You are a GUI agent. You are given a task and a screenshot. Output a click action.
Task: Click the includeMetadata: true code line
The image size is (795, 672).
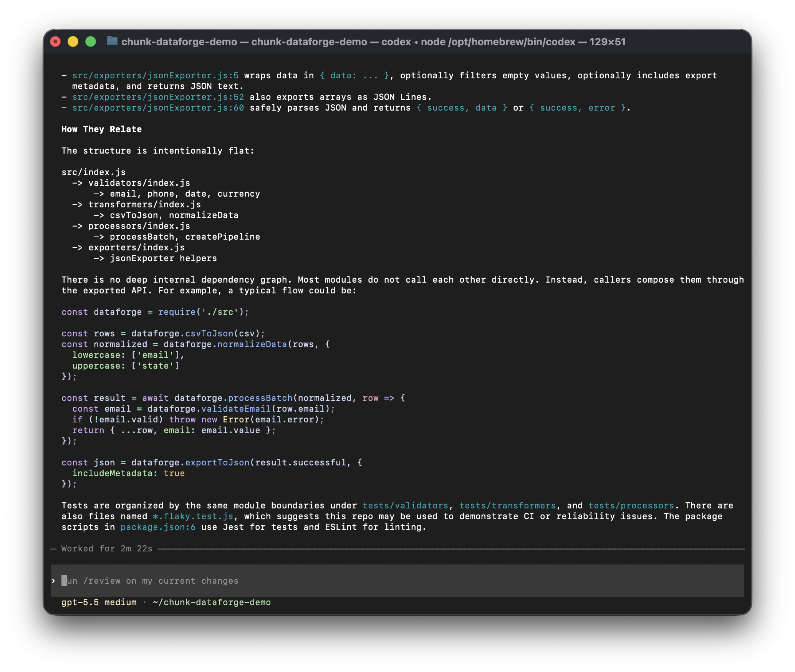(x=129, y=473)
